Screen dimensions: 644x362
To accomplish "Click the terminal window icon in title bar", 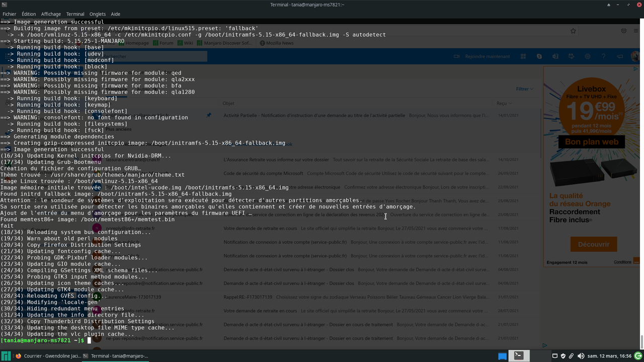I will pos(5,5).
